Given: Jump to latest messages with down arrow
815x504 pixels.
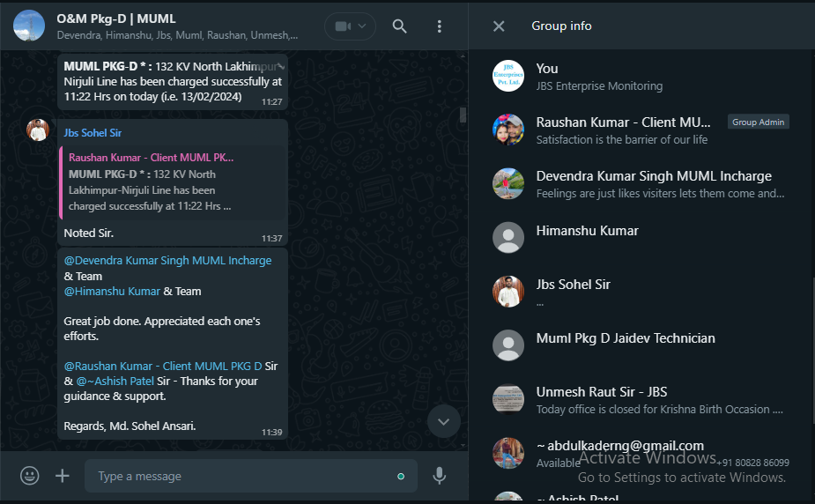Looking at the screenshot, I should coord(443,421).
